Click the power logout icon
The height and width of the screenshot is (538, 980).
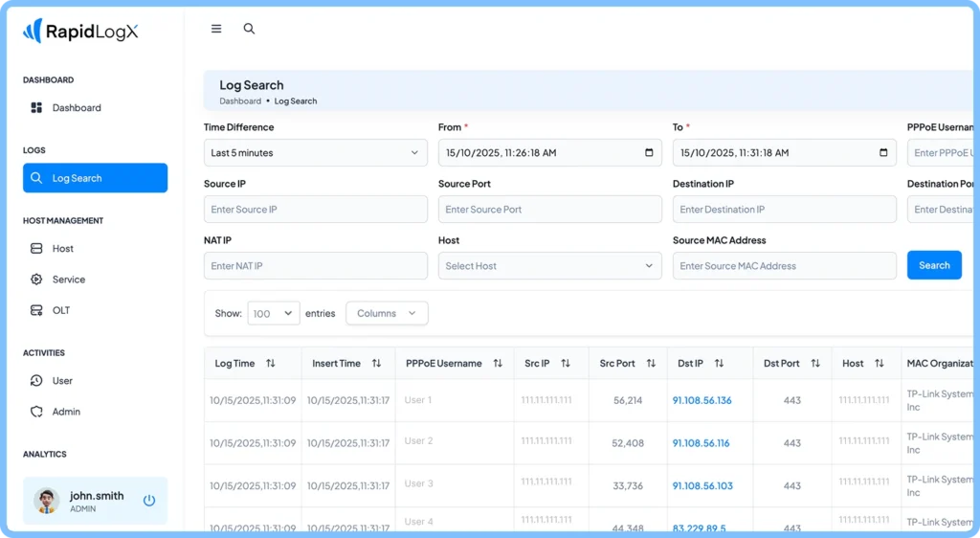pyautogui.click(x=149, y=501)
